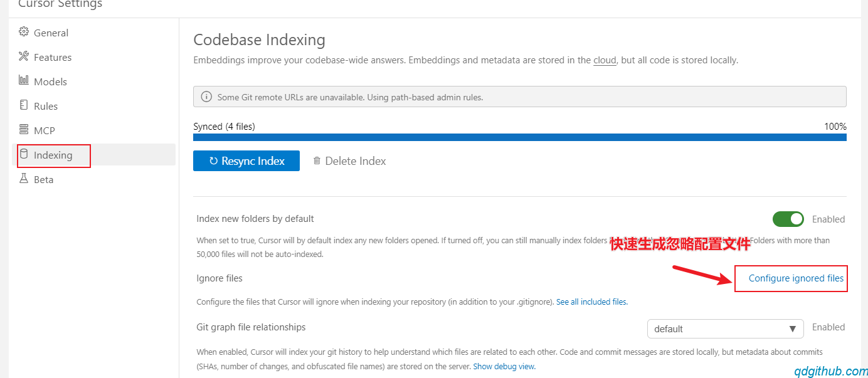
Task: Go to the Rules settings tab
Action: point(93,106)
